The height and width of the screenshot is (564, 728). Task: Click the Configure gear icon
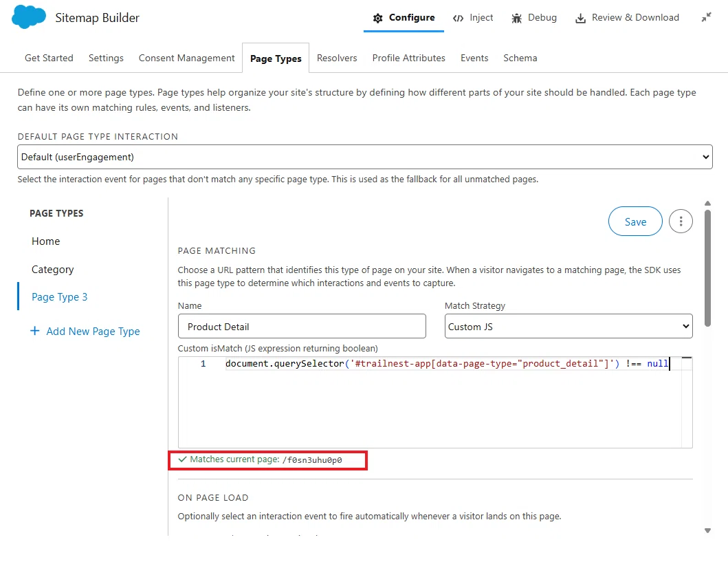[378, 18]
